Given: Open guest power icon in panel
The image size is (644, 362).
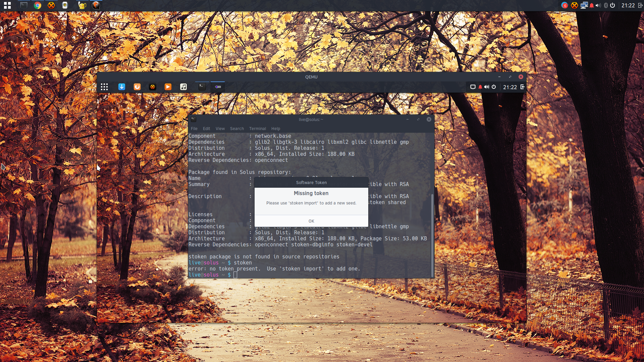Looking at the screenshot, I should pyautogui.click(x=494, y=87).
